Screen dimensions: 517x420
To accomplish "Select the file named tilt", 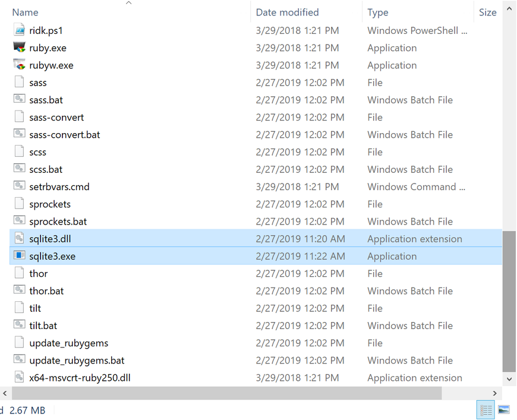I will click(x=35, y=308).
